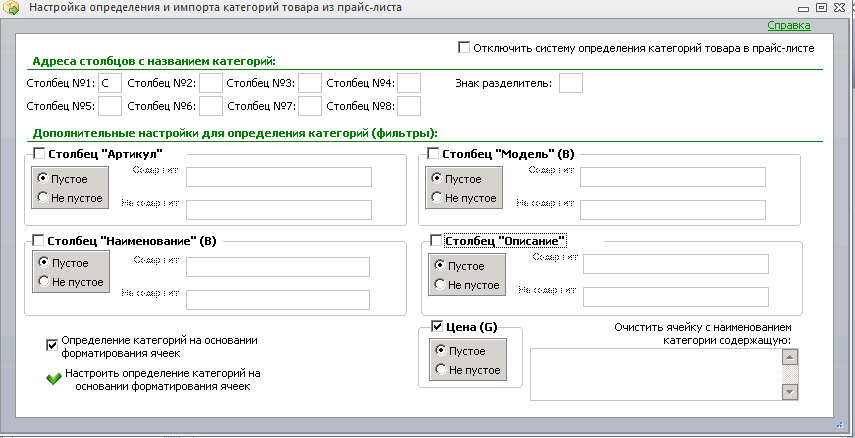Click the application icon in the title bar

pos(11,8)
